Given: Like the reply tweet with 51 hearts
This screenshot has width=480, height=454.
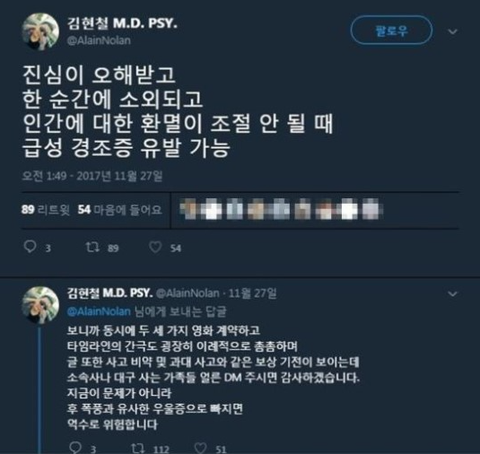Looking at the screenshot, I should (x=200, y=448).
